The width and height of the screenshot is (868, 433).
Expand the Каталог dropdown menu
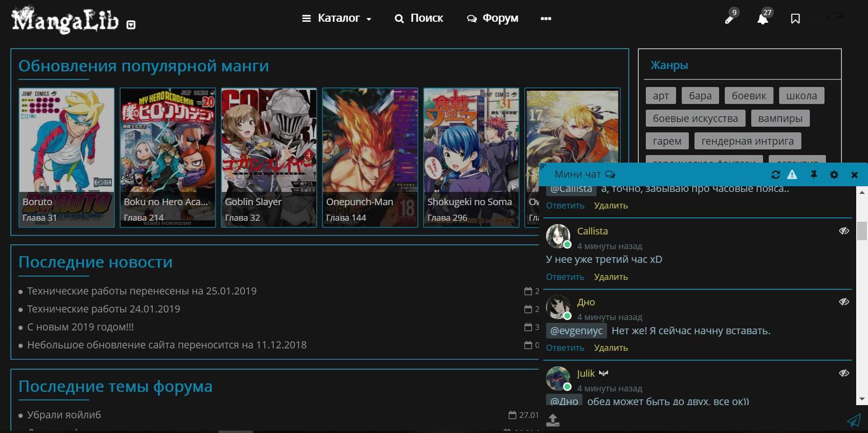pos(337,18)
